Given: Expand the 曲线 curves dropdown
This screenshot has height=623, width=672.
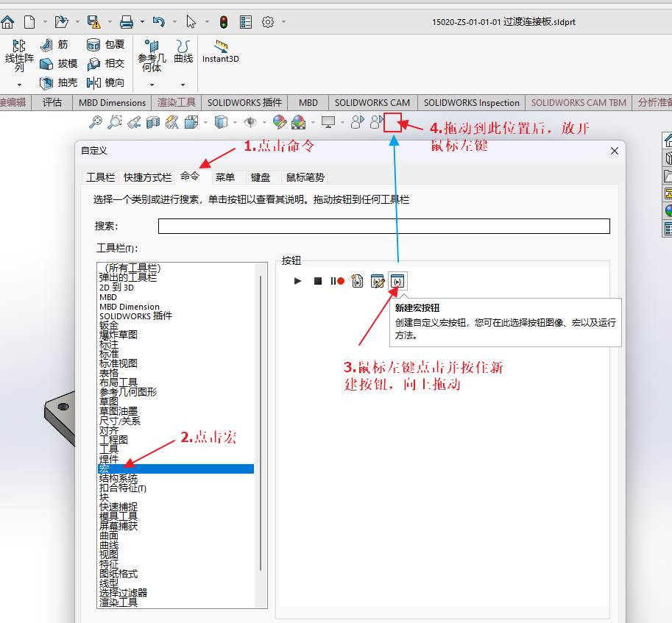Looking at the screenshot, I should coord(183,83).
